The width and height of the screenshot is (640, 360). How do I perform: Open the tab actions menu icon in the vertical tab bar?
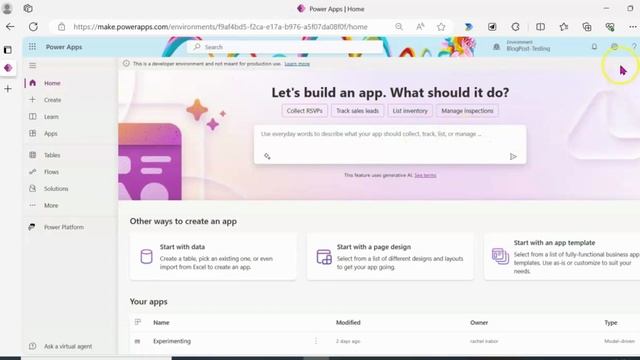pyautogui.click(x=8, y=50)
